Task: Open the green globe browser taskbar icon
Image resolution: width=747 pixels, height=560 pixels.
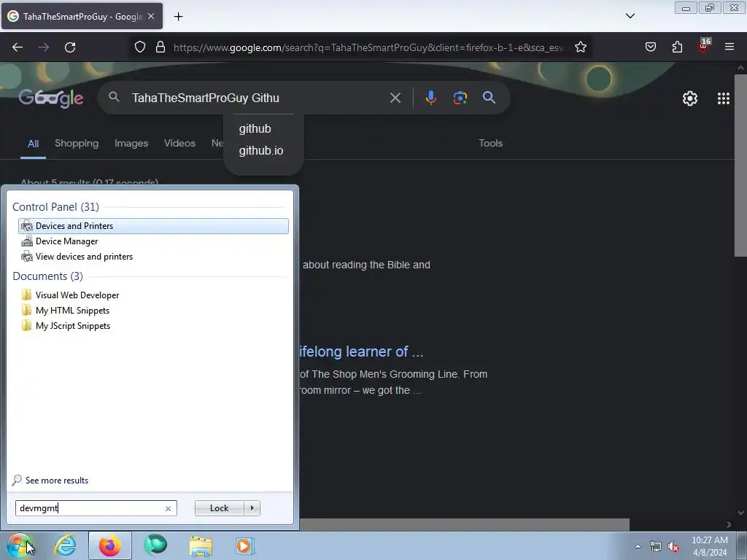Action: tap(155, 545)
